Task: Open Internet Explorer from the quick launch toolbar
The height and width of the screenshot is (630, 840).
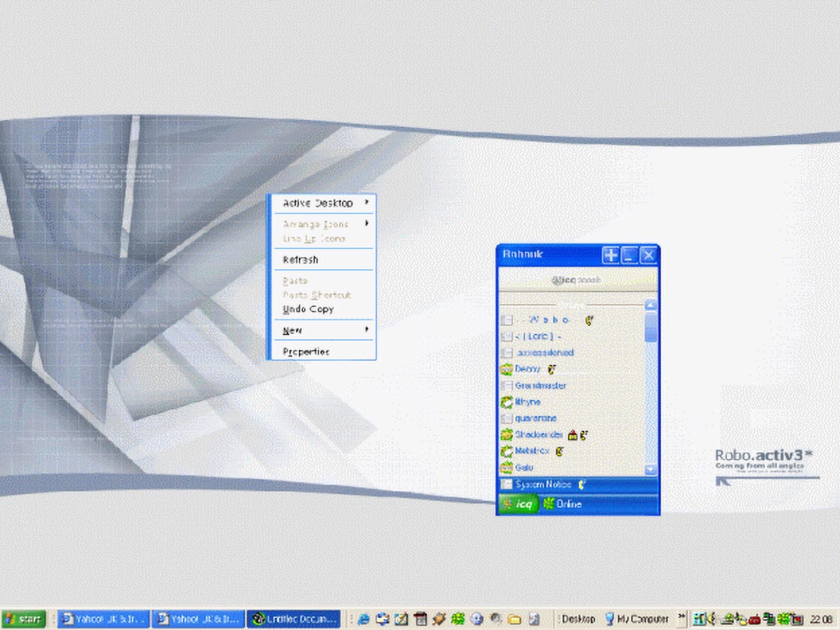Action: (362, 619)
